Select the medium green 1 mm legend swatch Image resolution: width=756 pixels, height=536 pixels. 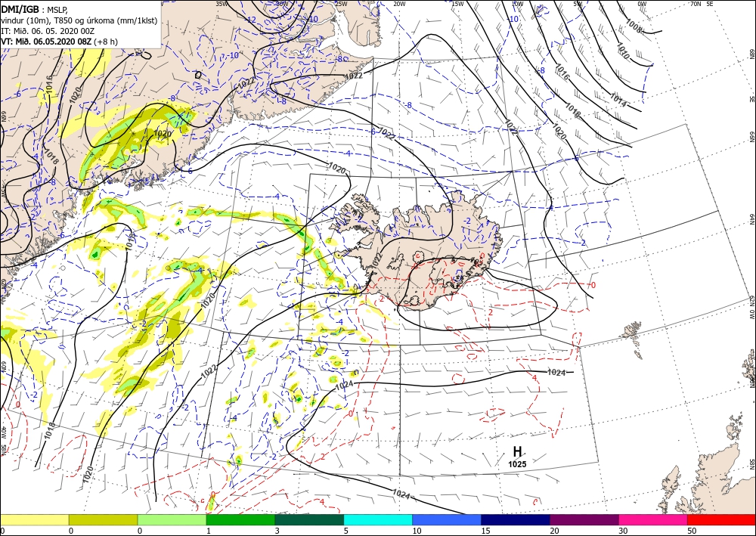[240, 519]
